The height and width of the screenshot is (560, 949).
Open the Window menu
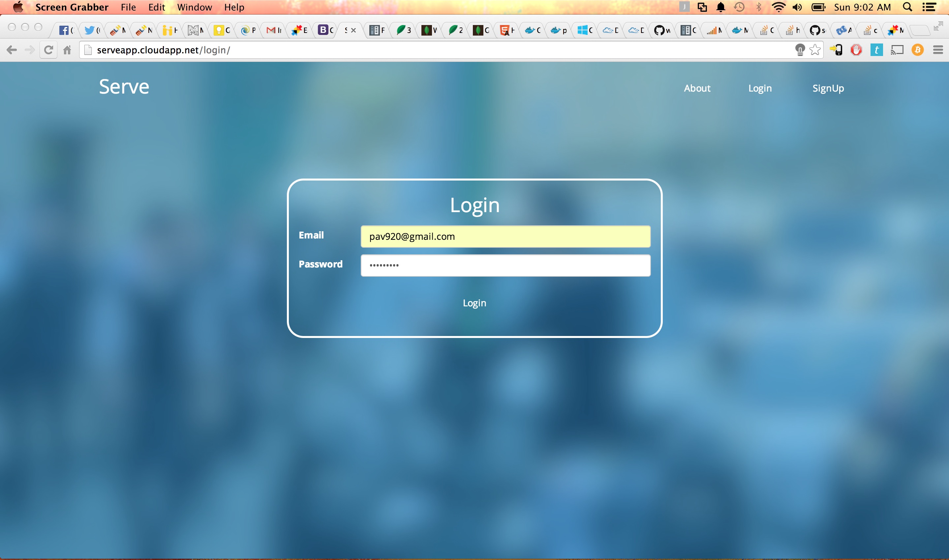click(195, 7)
